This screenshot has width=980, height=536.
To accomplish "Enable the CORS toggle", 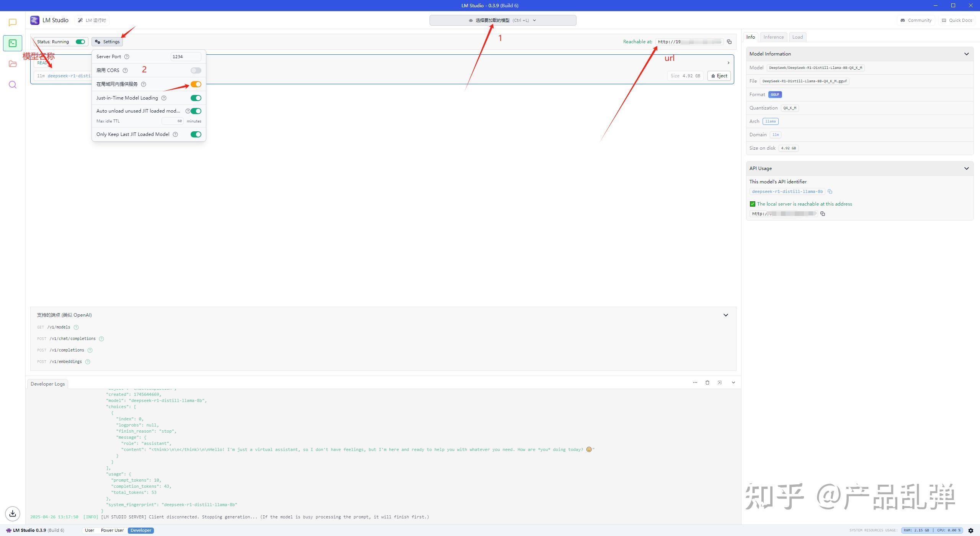I will pyautogui.click(x=196, y=70).
